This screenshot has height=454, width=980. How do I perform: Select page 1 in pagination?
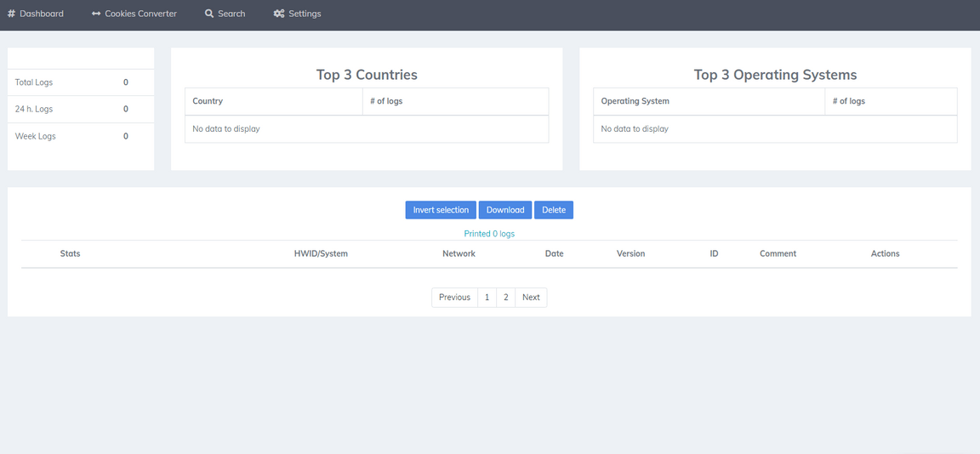pyautogui.click(x=487, y=298)
